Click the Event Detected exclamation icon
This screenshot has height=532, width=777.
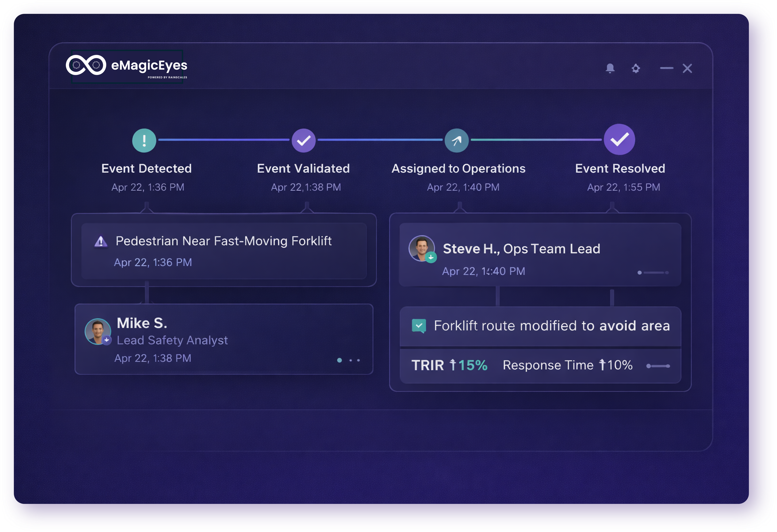coord(144,140)
